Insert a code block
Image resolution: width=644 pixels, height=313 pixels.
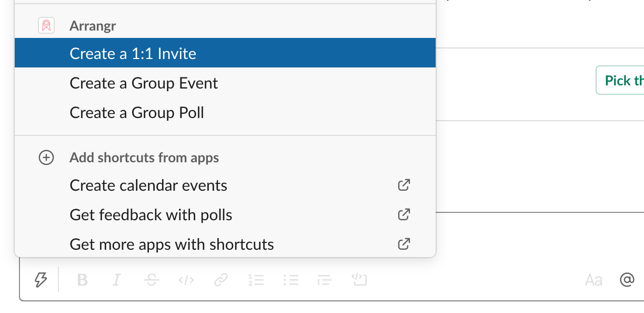point(359,280)
